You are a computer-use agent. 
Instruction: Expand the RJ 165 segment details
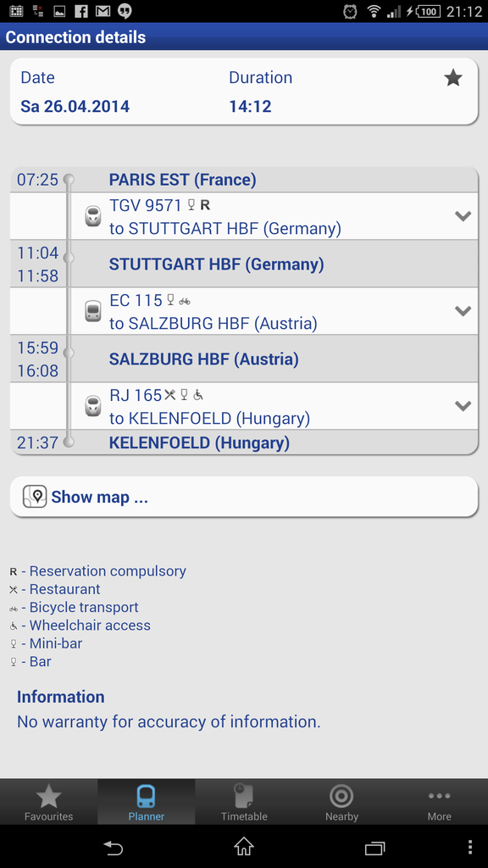click(463, 406)
